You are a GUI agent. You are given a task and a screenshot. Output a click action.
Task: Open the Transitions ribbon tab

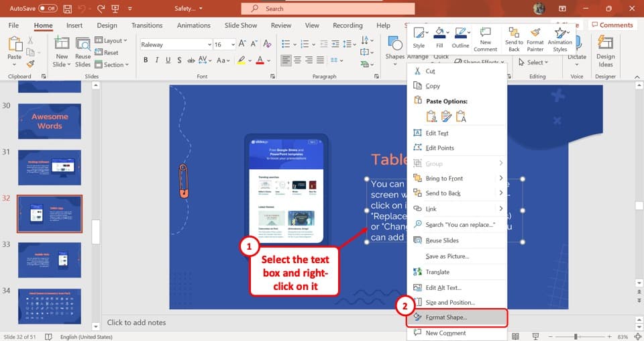(147, 25)
